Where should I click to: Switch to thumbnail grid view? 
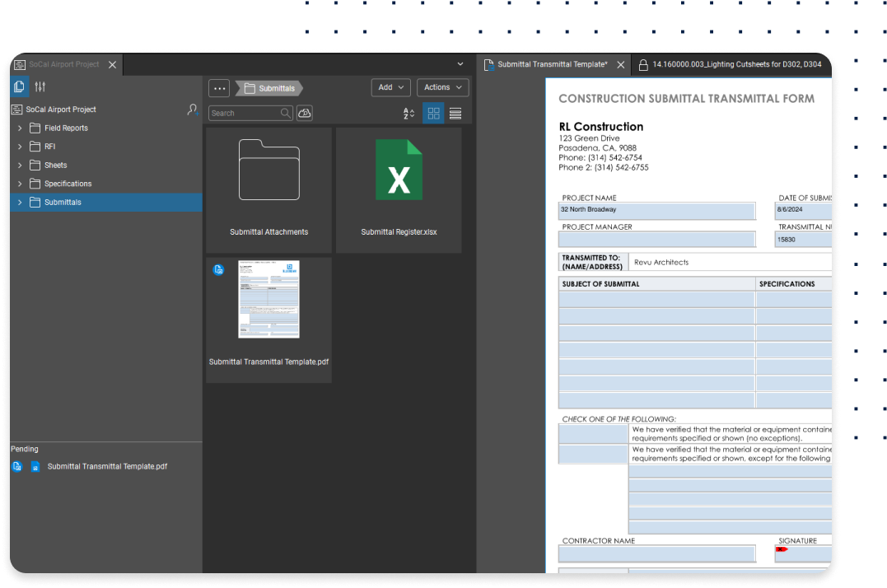(434, 113)
